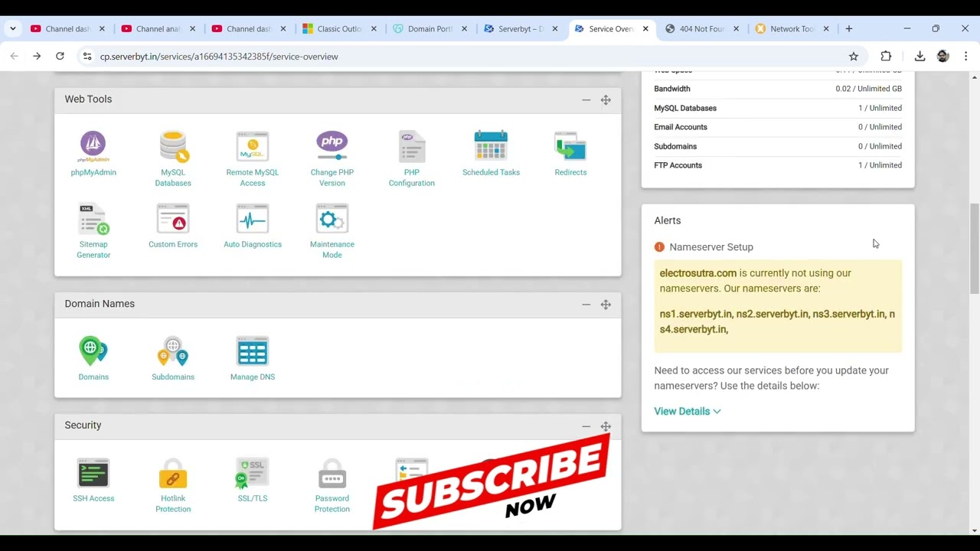Open the tab search dropdown
980x551 pixels.
12,29
